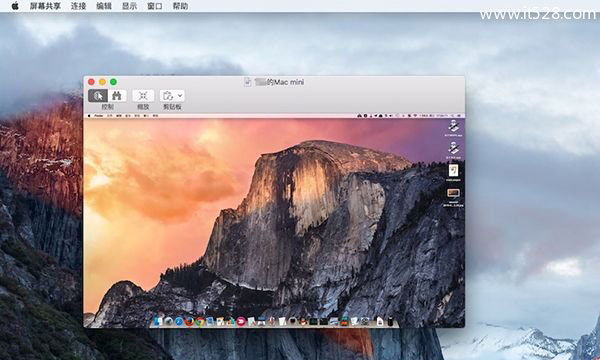Screen dimensions: 600x360
Task: Open the 屏幕共享 application menu
Action: tap(45, 6)
